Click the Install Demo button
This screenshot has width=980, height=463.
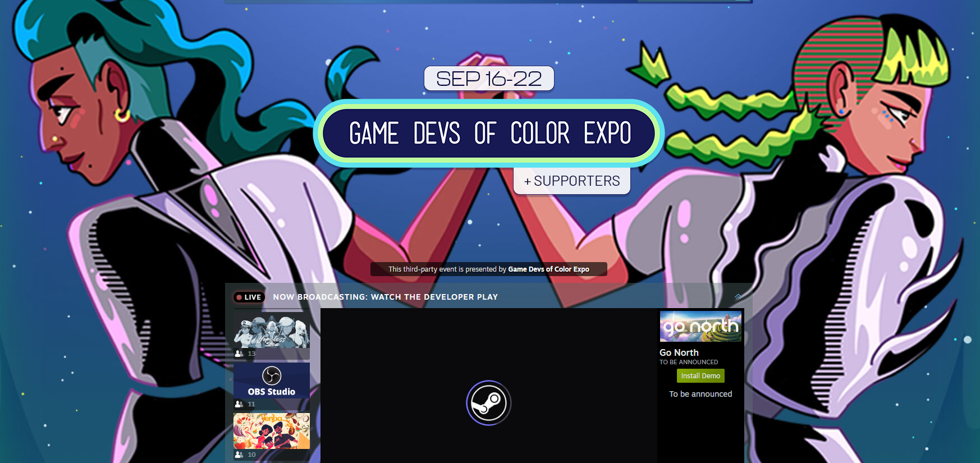[x=700, y=376]
